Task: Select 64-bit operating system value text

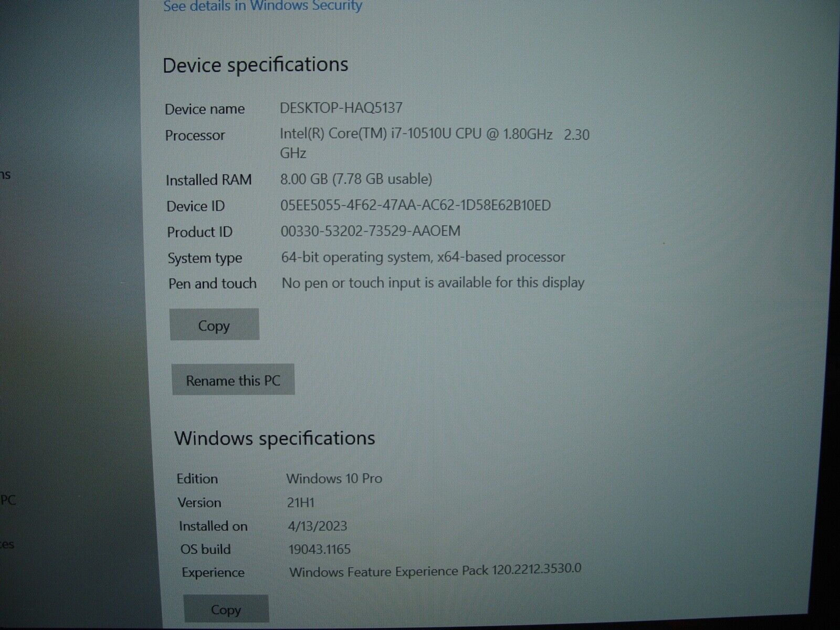Action: pos(423,257)
